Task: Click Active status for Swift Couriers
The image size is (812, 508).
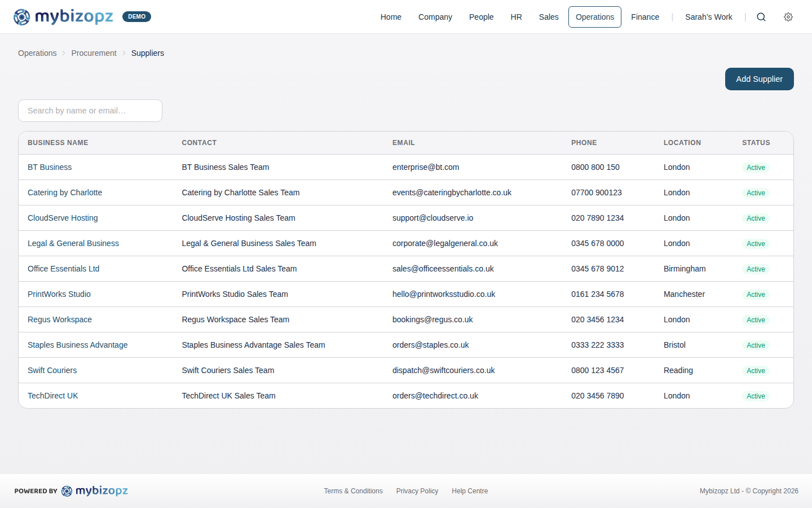Action: coord(756,371)
